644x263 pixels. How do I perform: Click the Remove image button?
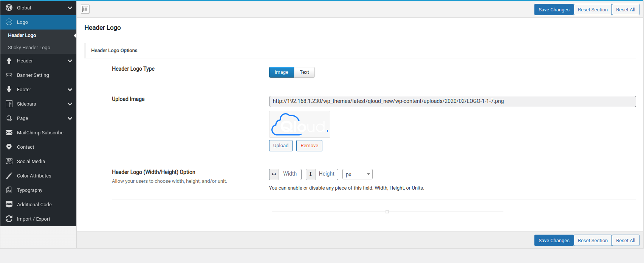click(309, 146)
